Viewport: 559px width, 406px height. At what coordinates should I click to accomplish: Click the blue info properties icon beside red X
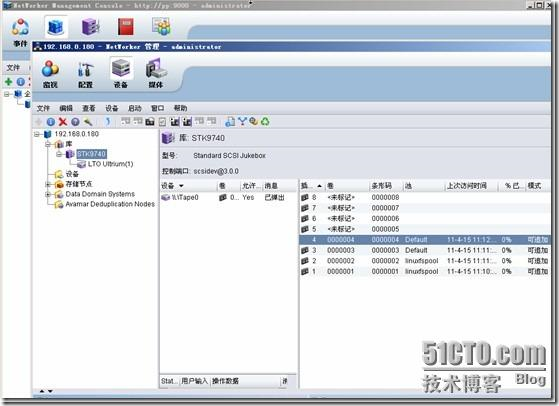[x=51, y=122]
